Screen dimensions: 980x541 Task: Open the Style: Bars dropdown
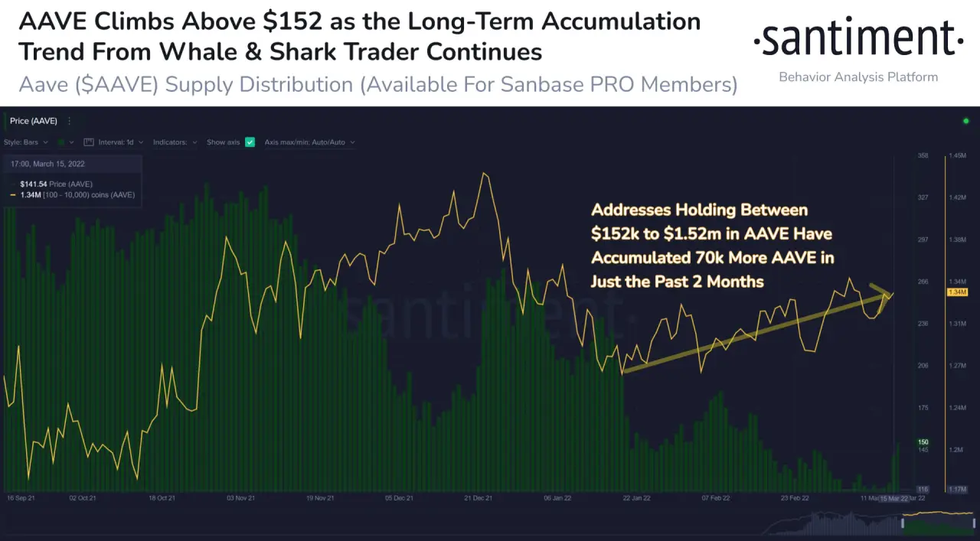pos(26,142)
